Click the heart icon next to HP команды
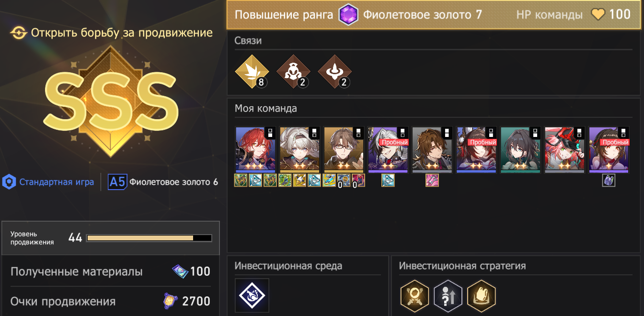The image size is (644, 316). pos(598,14)
